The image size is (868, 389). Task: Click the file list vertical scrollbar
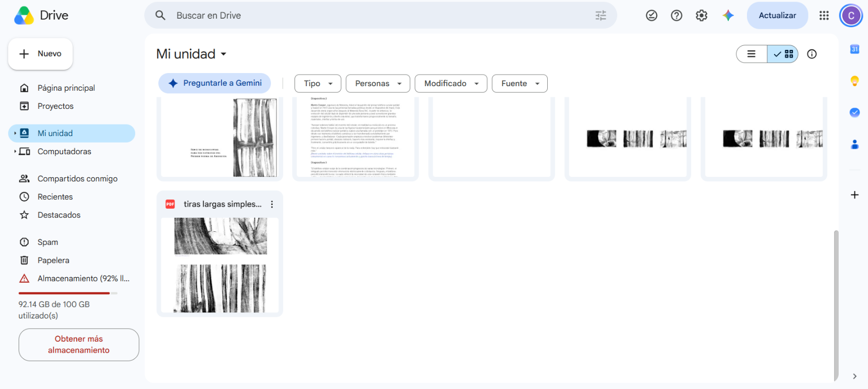(x=836, y=305)
